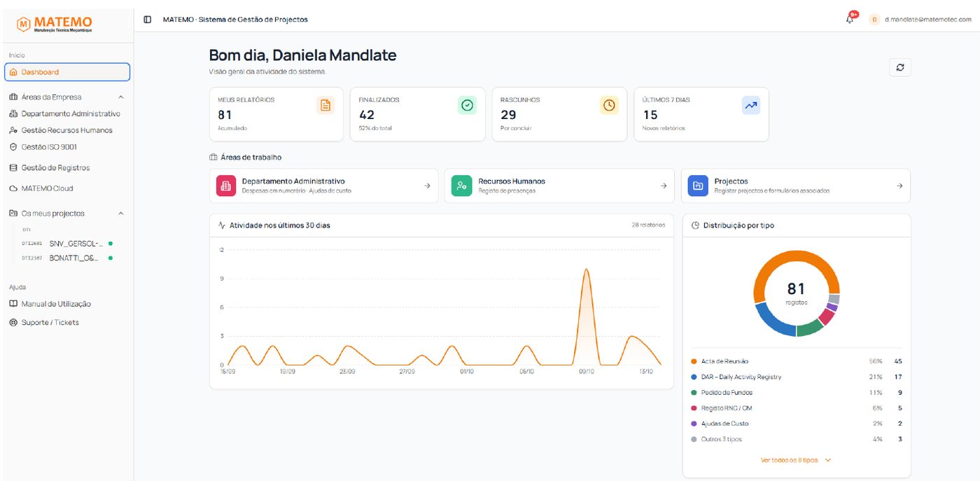Screen dimensions: 980x481
Task: Expand Ver todos os 8 tipos
Action: coord(796,460)
